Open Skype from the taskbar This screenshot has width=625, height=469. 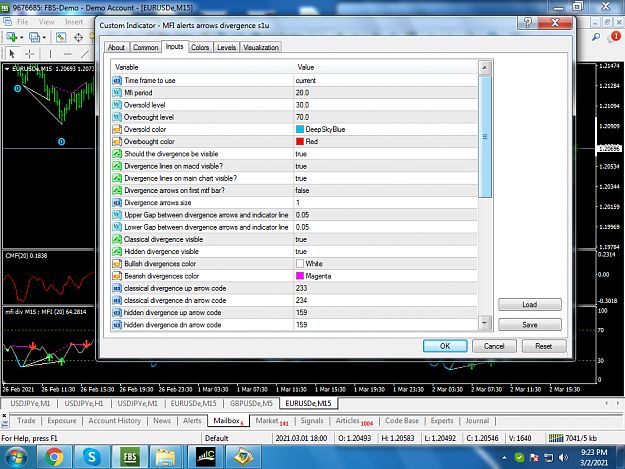point(91,457)
